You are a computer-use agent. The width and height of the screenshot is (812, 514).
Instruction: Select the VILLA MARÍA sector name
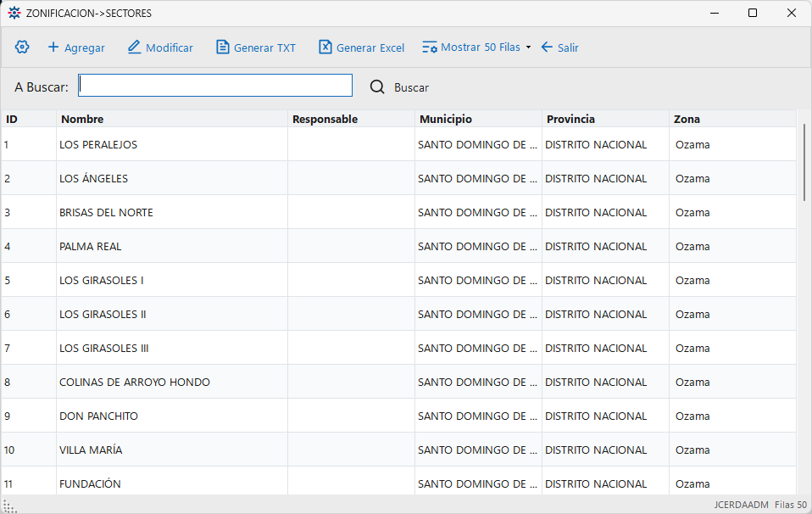(x=92, y=450)
